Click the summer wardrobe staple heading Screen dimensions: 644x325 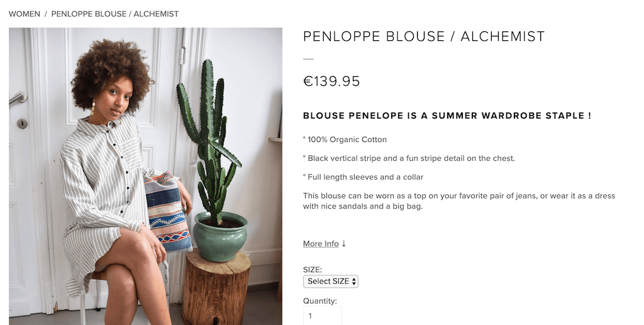coord(447,116)
